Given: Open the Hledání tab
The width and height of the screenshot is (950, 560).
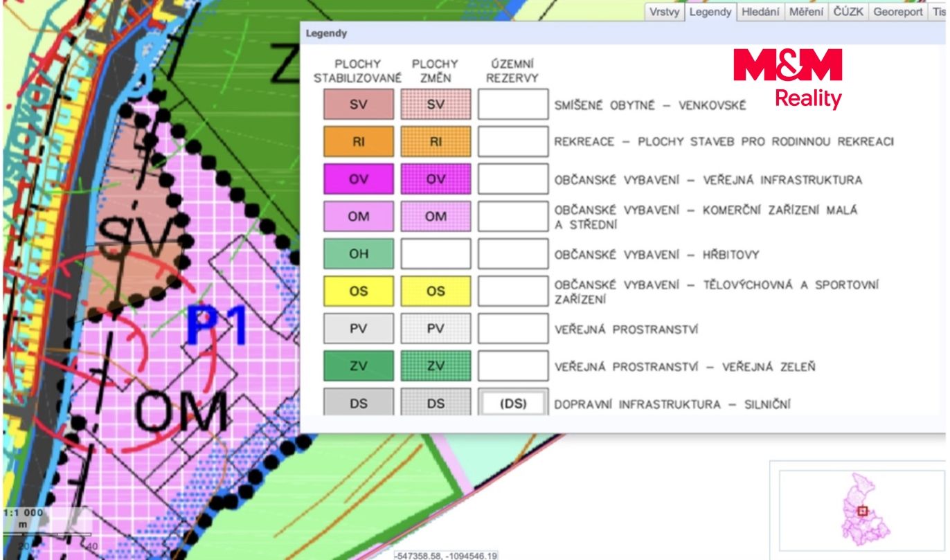Looking at the screenshot, I should pos(760,12).
